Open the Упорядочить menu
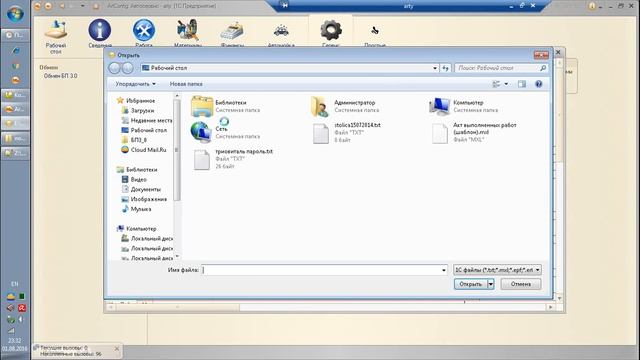Viewport: 640px width, 360px height. 136,84
